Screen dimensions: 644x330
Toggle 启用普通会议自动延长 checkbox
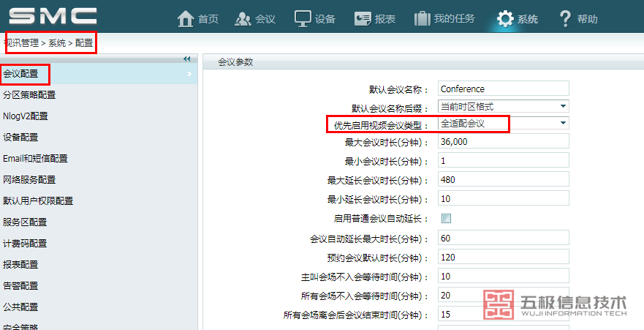446,218
